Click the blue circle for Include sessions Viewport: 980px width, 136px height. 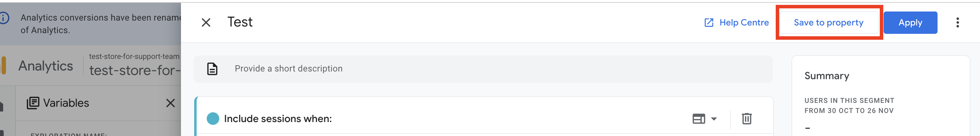coord(213,119)
